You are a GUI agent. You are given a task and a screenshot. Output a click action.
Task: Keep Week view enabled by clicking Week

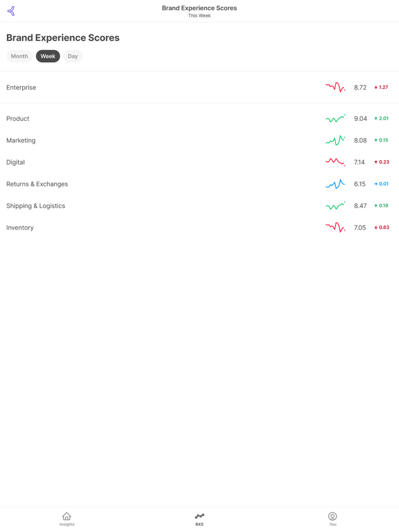point(48,56)
